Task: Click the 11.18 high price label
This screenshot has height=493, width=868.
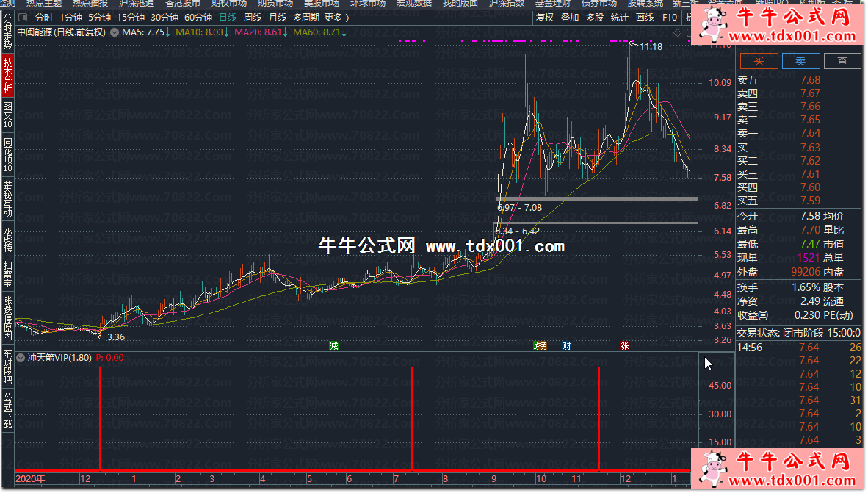Action: point(651,46)
